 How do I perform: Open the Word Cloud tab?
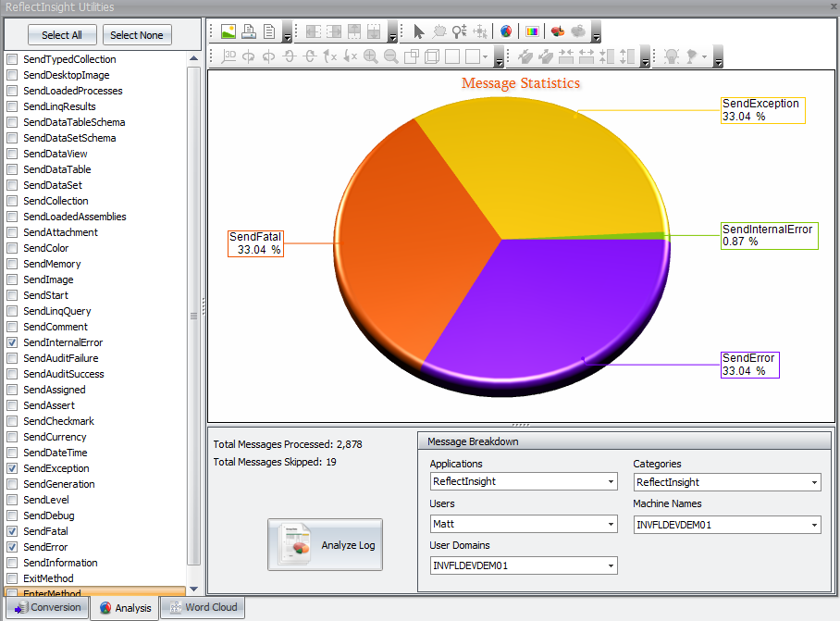203,608
